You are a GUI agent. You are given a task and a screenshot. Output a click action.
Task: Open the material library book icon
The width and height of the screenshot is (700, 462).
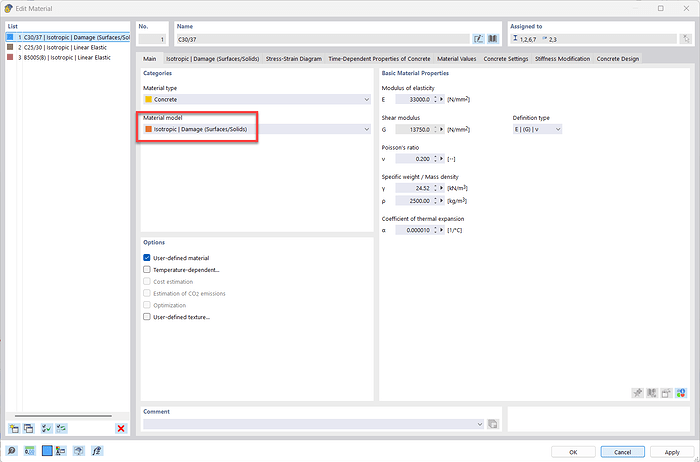tap(492, 38)
